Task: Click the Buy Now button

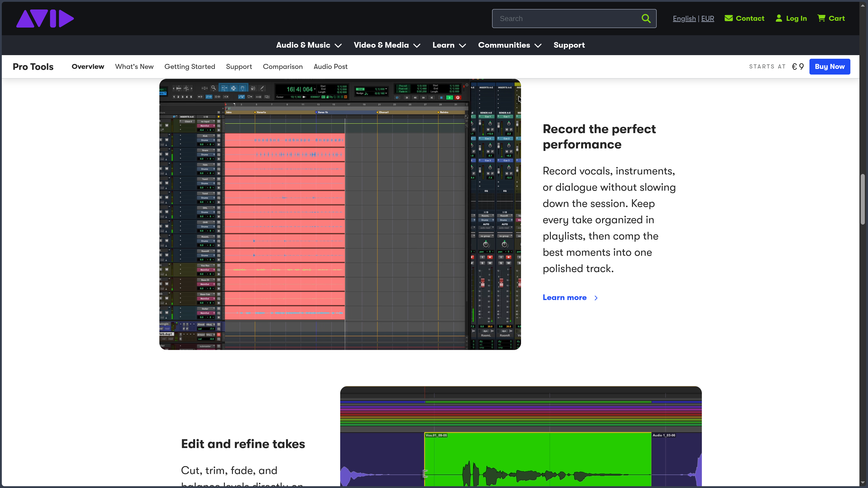Action: coord(830,67)
